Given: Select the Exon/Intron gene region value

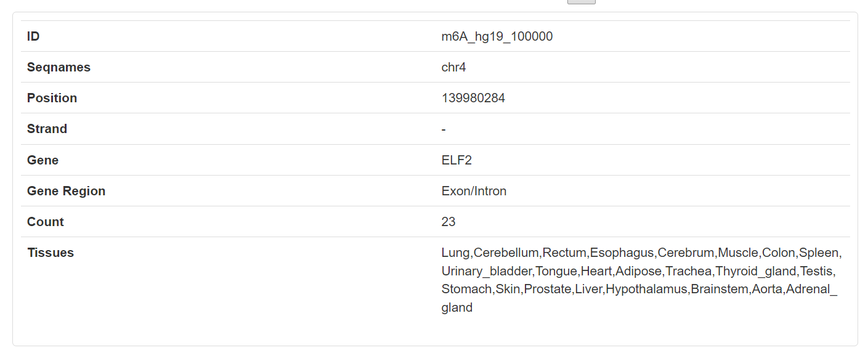Looking at the screenshot, I should (x=474, y=191).
